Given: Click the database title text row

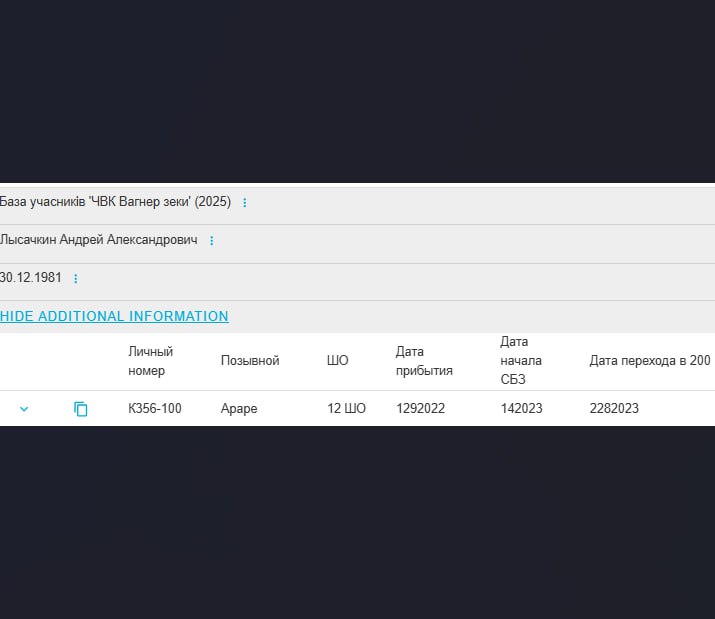Looking at the screenshot, I should 115,202.
